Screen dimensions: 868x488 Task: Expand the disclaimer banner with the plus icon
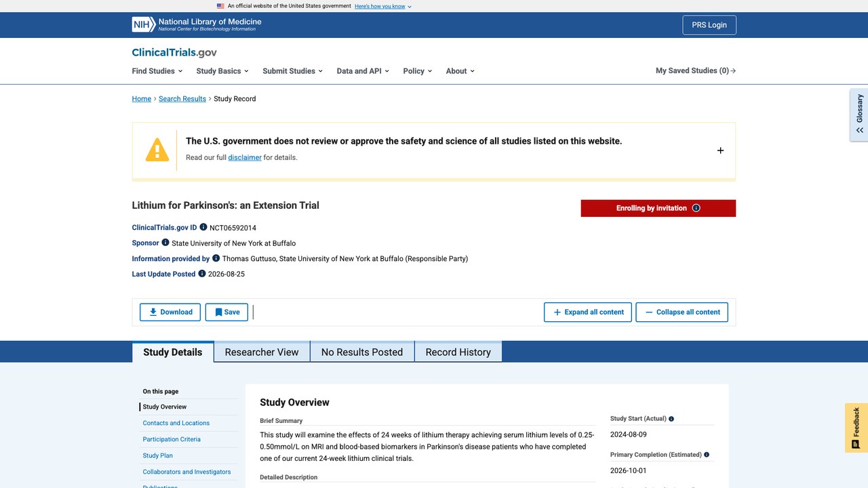(720, 150)
